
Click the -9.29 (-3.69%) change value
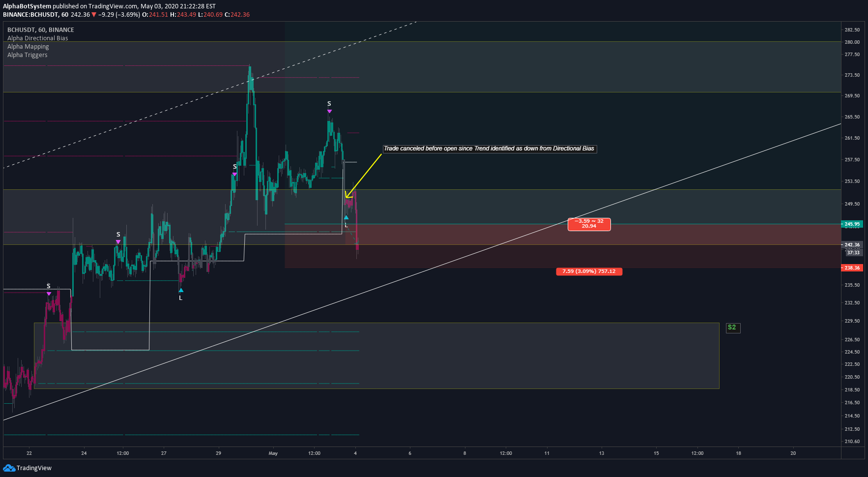[x=119, y=15]
